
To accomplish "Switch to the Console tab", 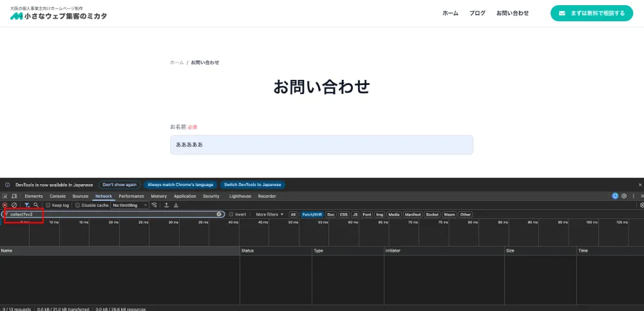I will (x=57, y=196).
